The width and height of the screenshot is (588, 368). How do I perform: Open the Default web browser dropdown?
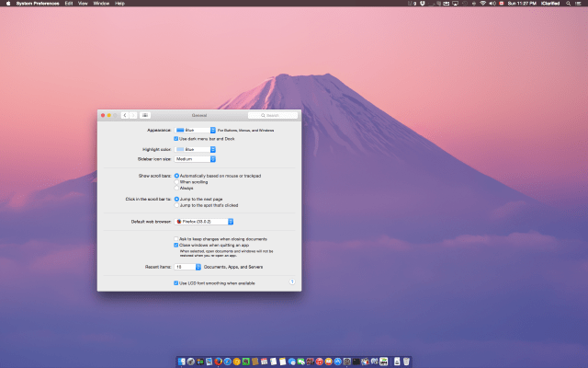click(x=205, y=222)
